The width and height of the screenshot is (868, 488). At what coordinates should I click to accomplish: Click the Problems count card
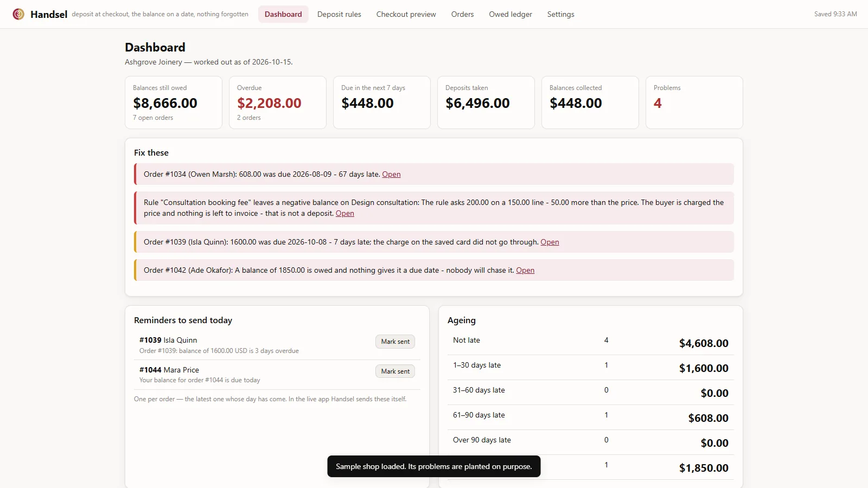[x=694, y=102]
